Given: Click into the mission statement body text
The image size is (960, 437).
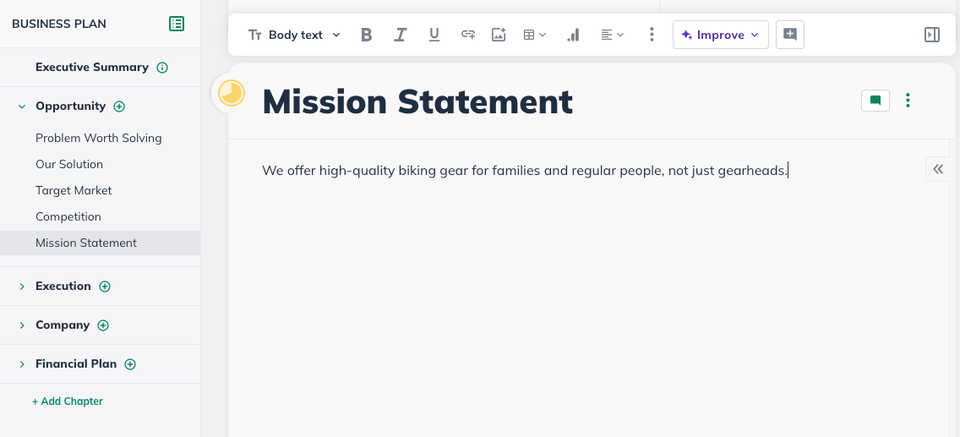Looking at the screenshot, I should coord(525,171).
